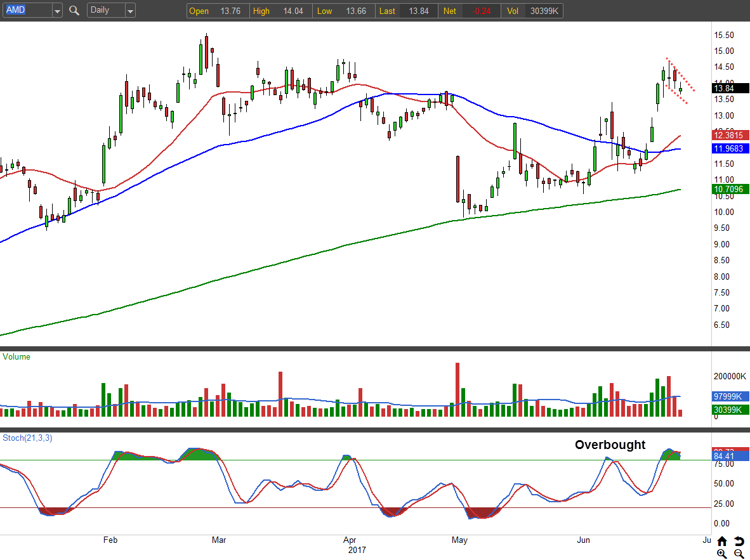Click the undo arrow icon
750x560 pixels.
pyautogui.click(x=739, y=541)
